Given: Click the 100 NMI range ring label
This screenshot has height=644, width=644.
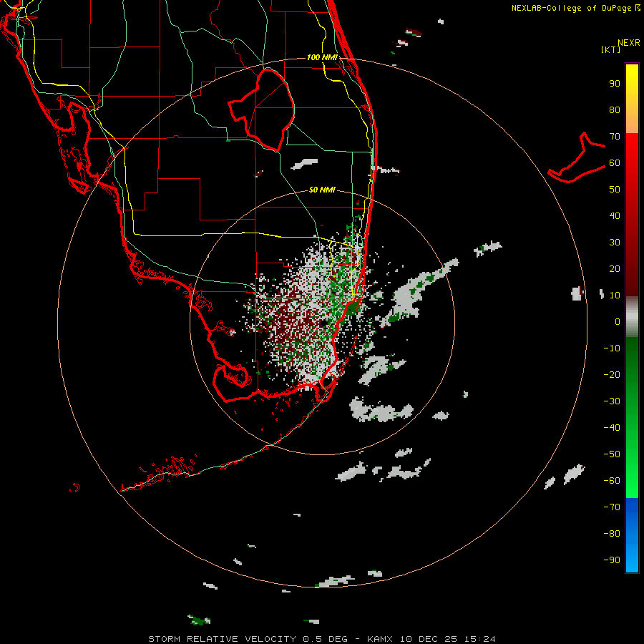Looking at the screenshot, I should click(x=322, y=57).
